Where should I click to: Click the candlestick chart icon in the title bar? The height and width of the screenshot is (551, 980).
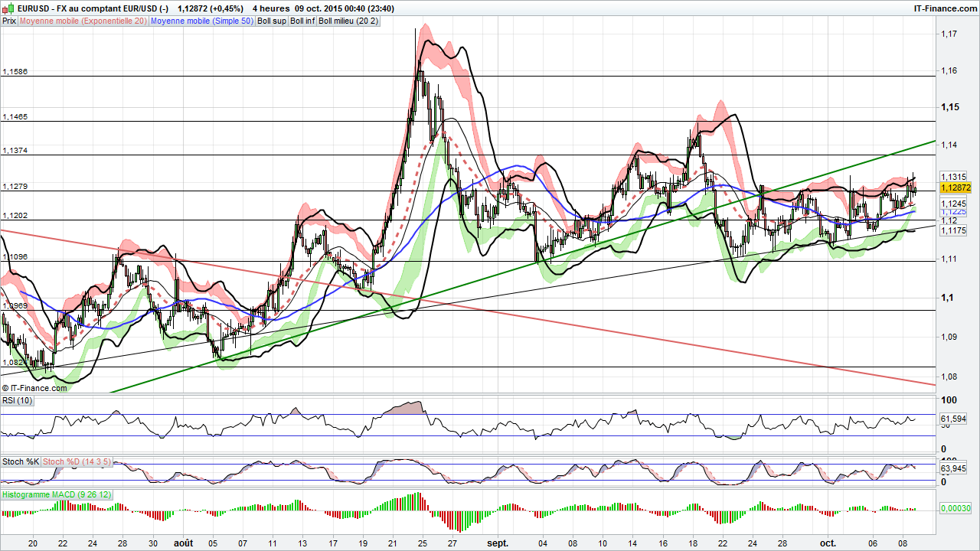coord(6,8)
